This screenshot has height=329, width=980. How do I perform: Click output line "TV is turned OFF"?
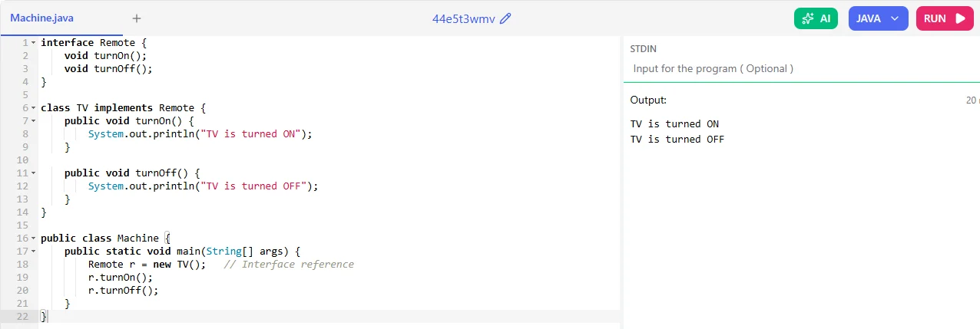pyautogui.click(x=677, y=139)
